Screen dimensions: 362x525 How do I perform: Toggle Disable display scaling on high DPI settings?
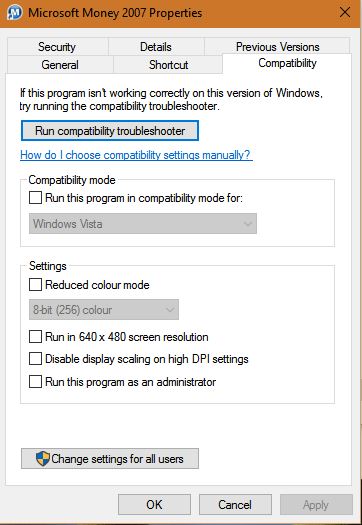(35, 359)
